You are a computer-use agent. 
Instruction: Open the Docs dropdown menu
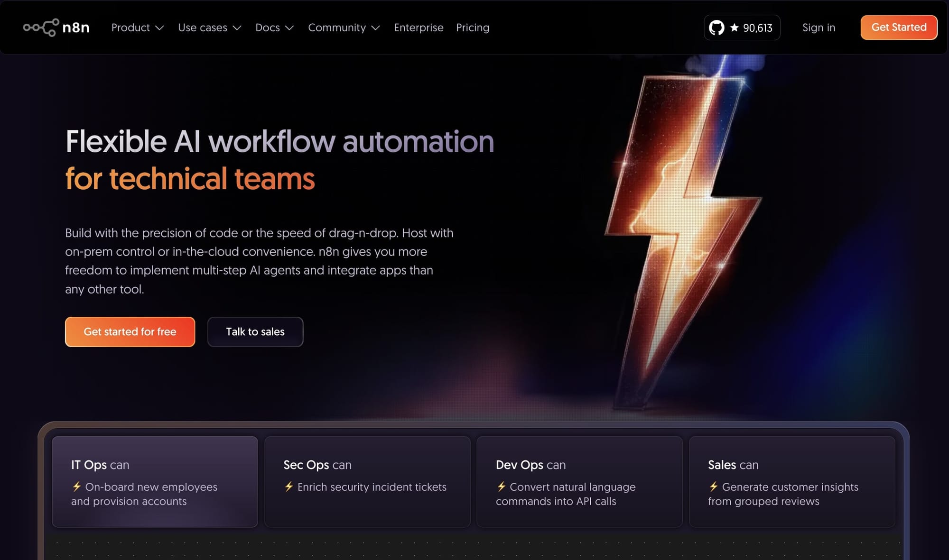(x=274, y=28)
